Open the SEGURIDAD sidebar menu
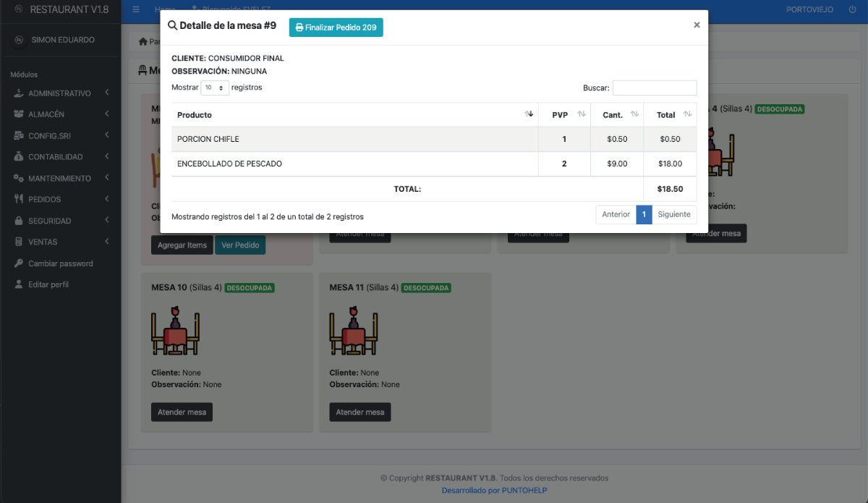The width and height of the screenshot is (868, 503). 60,221
